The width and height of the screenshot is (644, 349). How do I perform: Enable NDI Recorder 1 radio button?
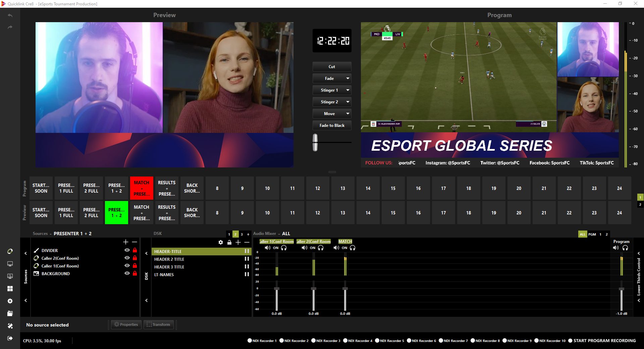click(x=250, y=341)
